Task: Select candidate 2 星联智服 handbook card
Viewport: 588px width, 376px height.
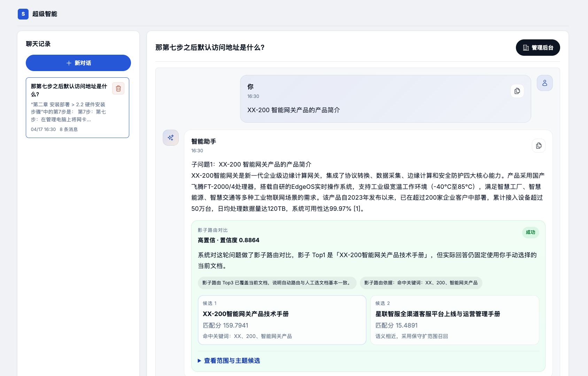Action: (x=454, y=320)
